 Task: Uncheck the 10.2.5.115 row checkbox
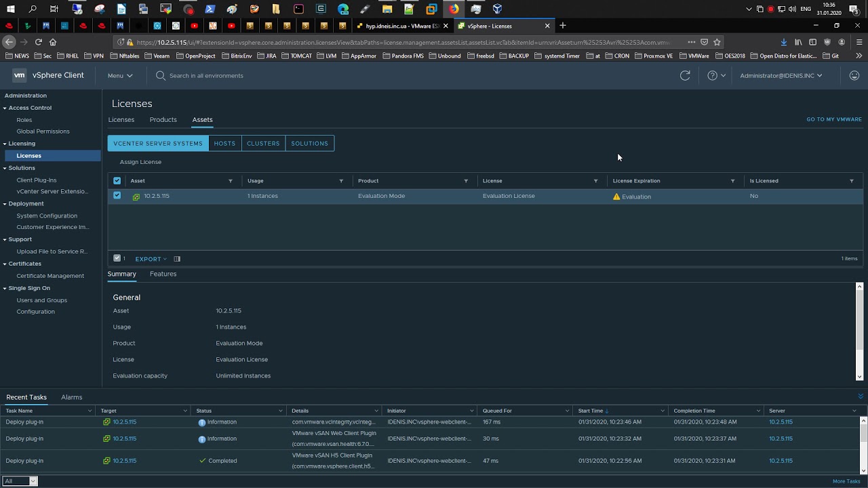pos(117,196)
